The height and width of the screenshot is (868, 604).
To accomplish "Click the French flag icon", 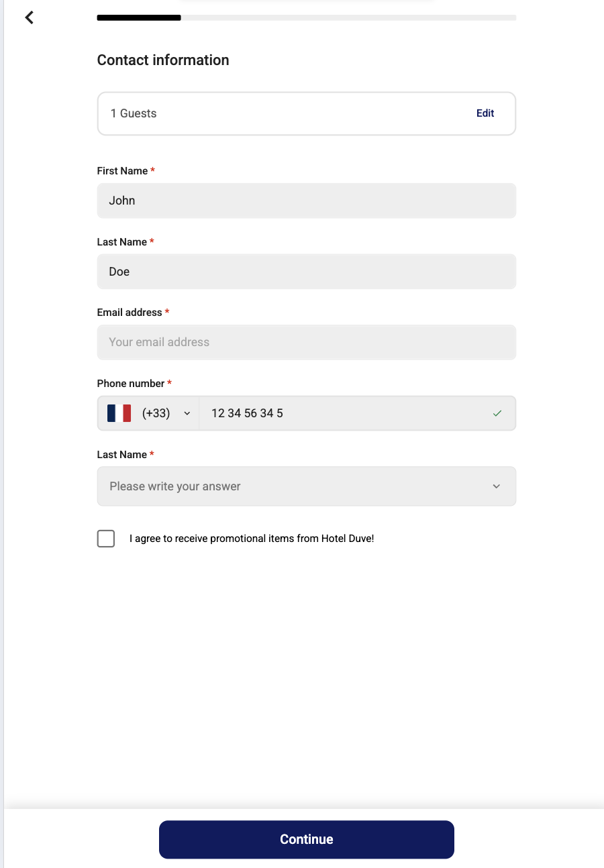I will point(119,413).
